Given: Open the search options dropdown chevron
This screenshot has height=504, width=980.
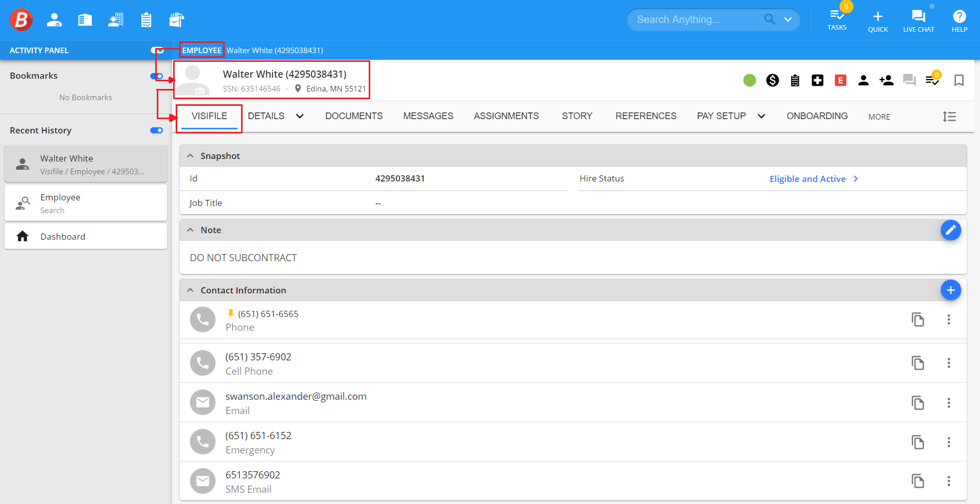Looking at the screenshot, I should pos(788,19).
